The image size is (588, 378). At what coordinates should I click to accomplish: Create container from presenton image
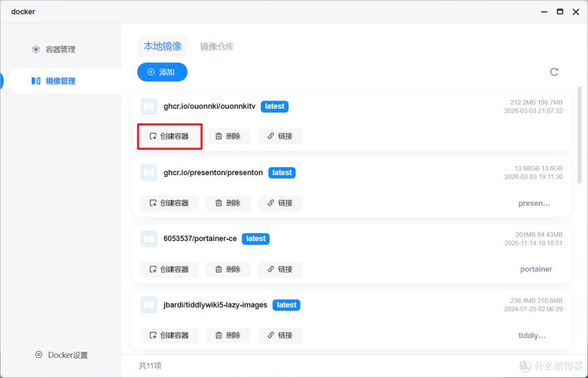coord(169,203)
